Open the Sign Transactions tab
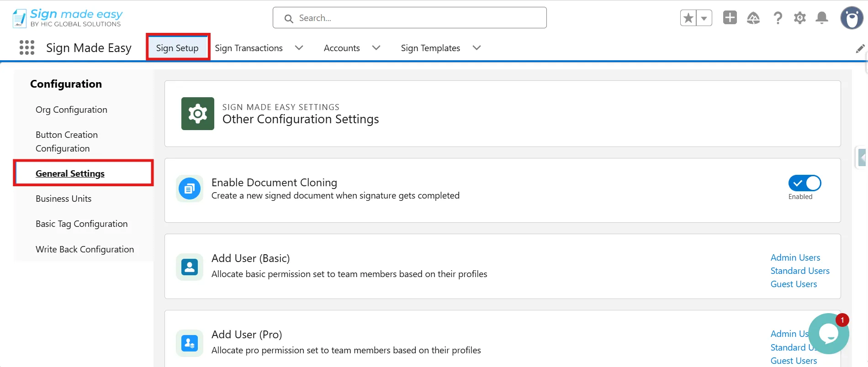This screenshot has height=367, width=868. pyautogui.click(x=249, y=48)
